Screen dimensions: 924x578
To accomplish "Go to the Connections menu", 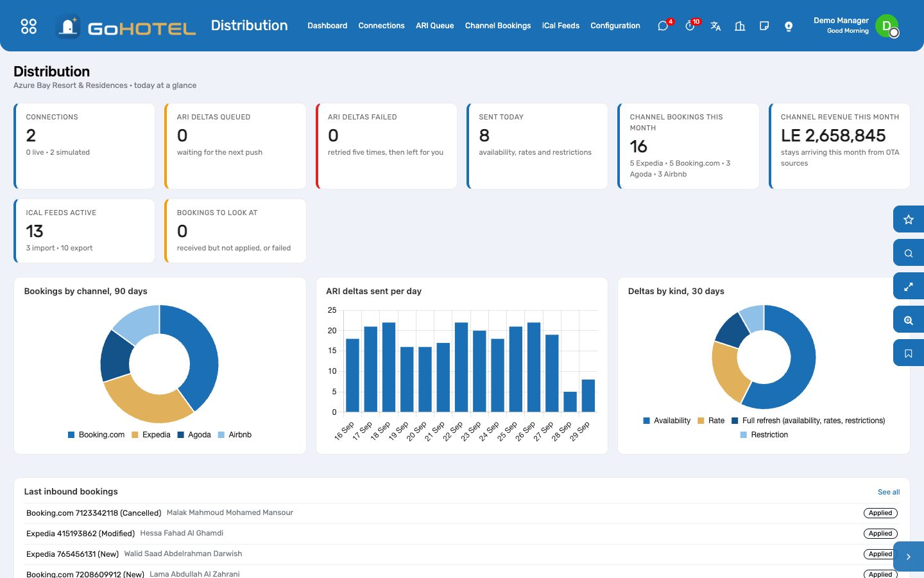I will pyautogui.click(x=381, y=26).
